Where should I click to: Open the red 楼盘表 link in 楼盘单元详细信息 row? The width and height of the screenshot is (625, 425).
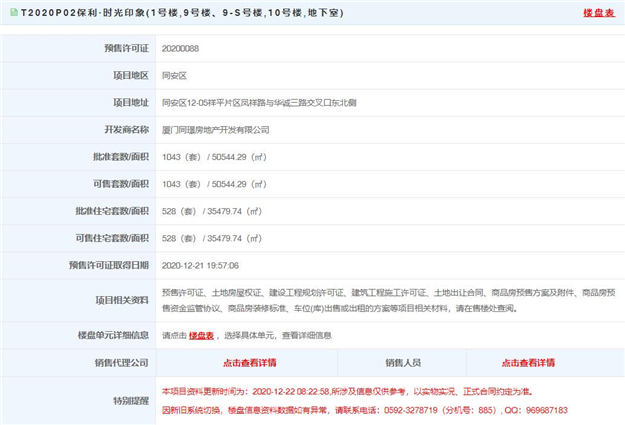click(x=201, y=336)
